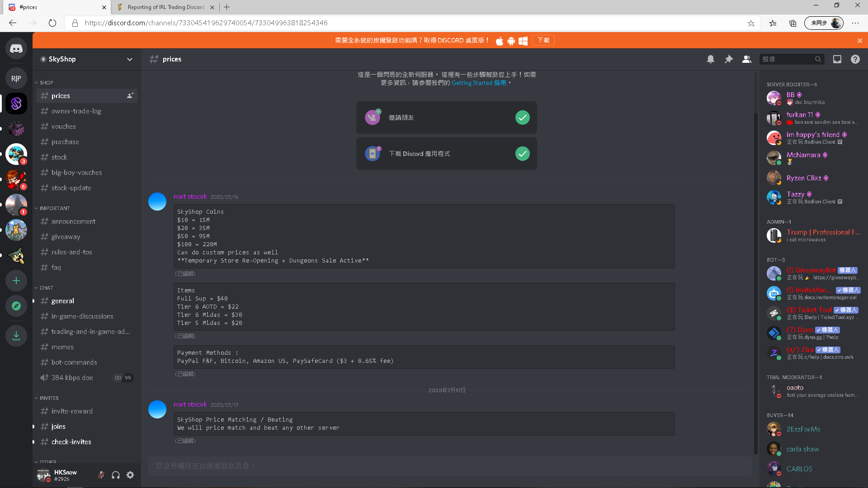Viewport: 868px width, 488px height.
Task: Open the stock channel
Action: click(87, 157)
